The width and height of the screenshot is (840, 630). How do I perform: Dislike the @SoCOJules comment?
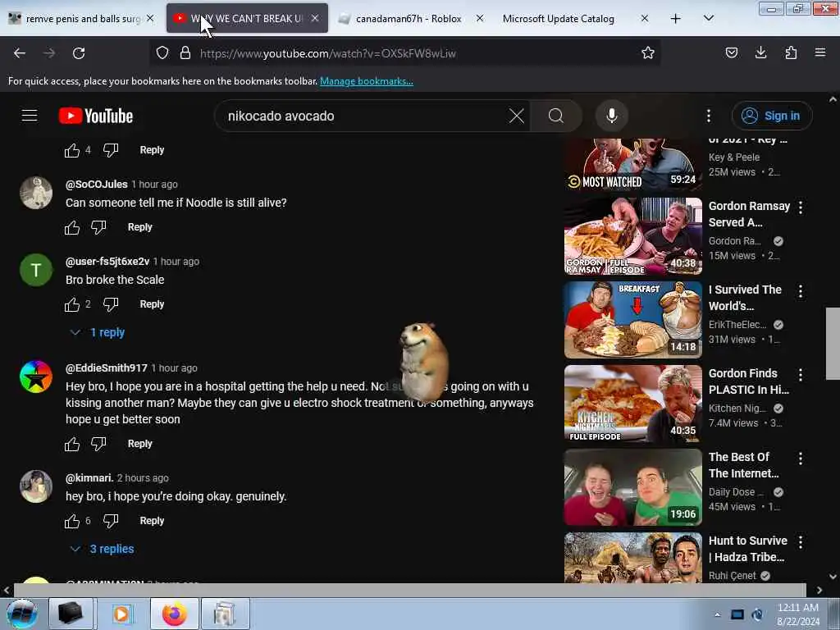[98, 228]
